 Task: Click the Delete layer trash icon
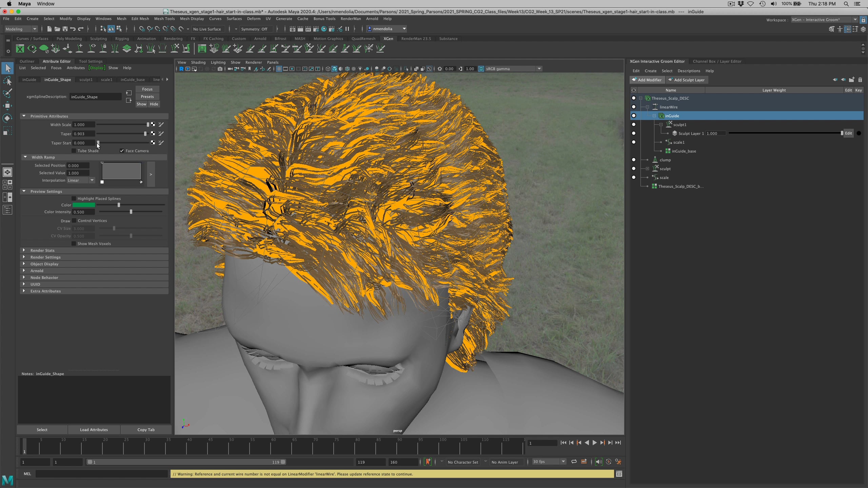860,80
